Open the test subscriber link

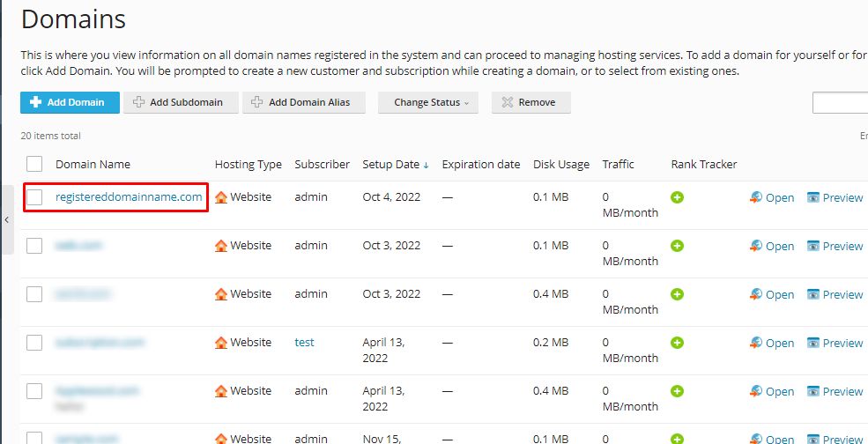pos(304,343)
